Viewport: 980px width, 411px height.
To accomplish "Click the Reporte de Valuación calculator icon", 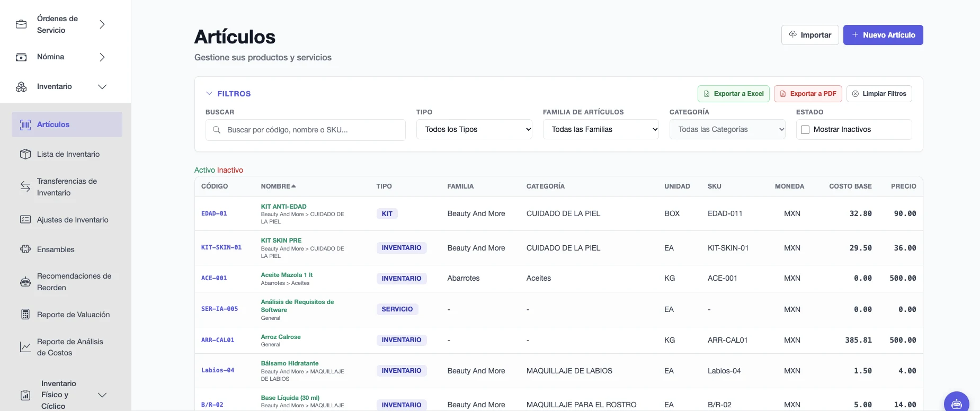I will [25, 315].
